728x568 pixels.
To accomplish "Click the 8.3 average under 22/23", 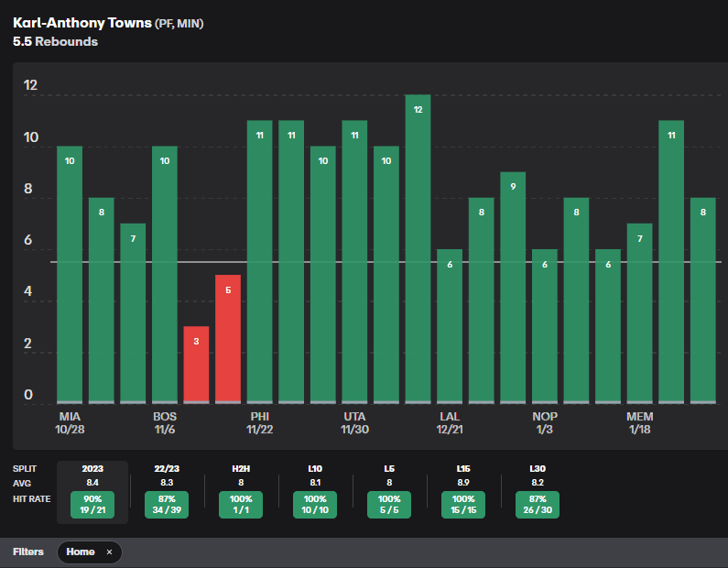I will click(x=167, y=483).
